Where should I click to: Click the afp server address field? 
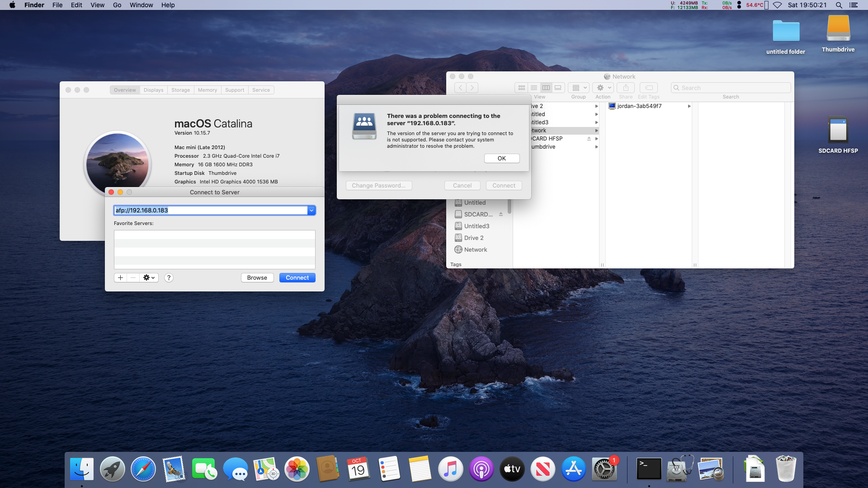coord(211,210)
